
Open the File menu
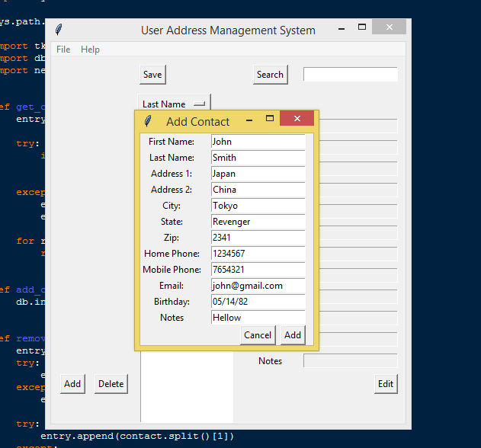click(x=63, y=50)
